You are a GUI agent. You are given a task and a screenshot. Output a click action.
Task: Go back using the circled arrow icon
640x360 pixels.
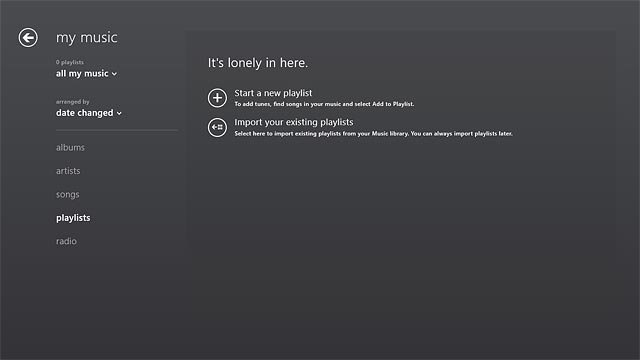pos(28,38)
